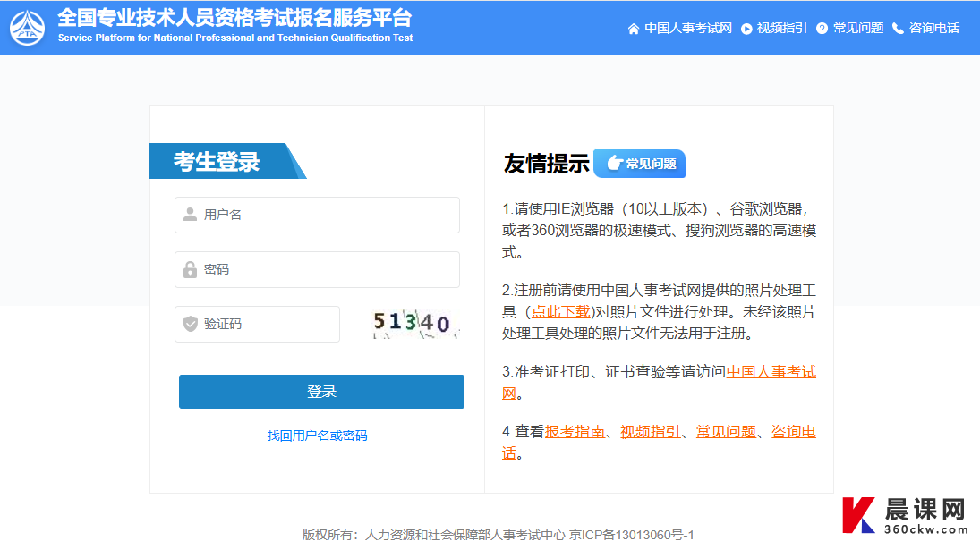Image resolution: width=980 pixels, height=550 pixels.
Task: Click the home icon beside 中国人事考试网
Action: pyautogui.click(x=633, y=29)
